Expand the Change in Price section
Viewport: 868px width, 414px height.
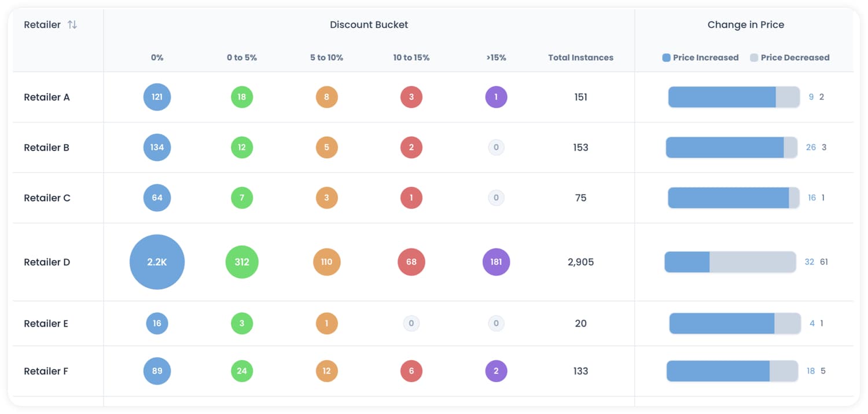tap(745, 24)
